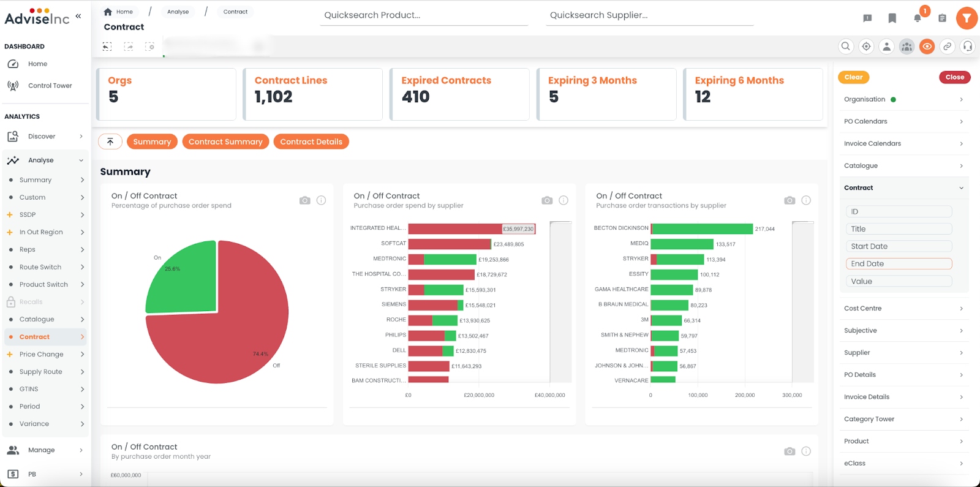This screenshot has height=487, width=980.
Task: Open the message alert icon in the top bar
Action: (867, 18)
